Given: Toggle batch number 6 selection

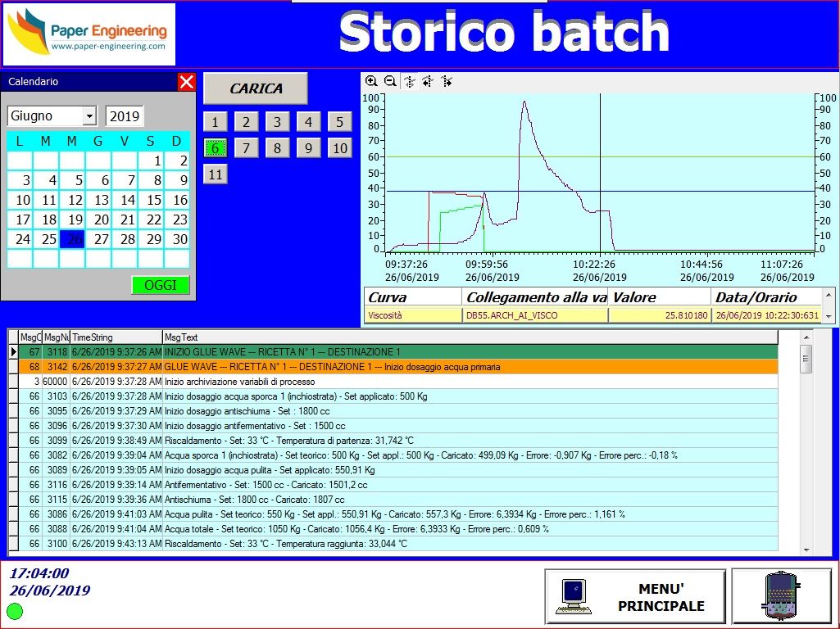Looking at the screenshot, I should (x=215, y=147).
